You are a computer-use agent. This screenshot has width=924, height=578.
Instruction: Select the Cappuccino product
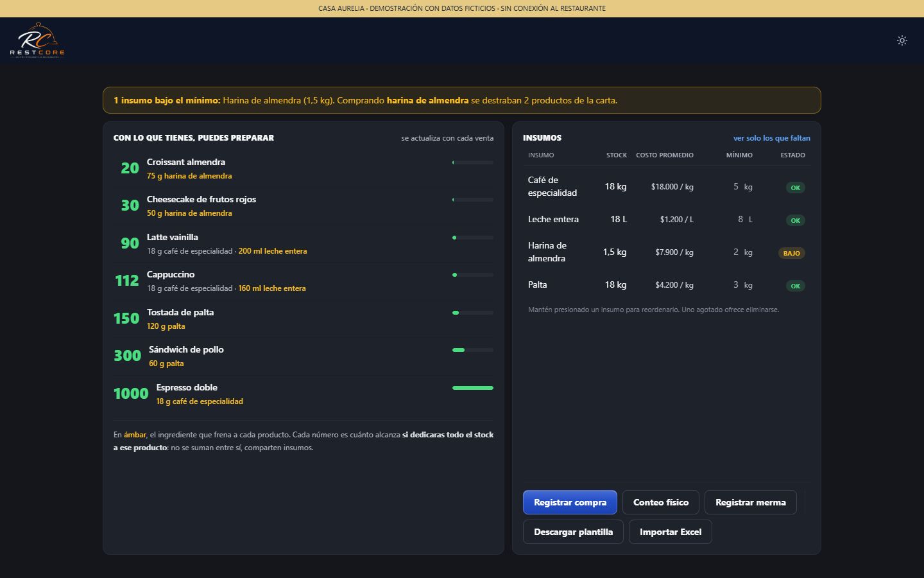point(304,281)
